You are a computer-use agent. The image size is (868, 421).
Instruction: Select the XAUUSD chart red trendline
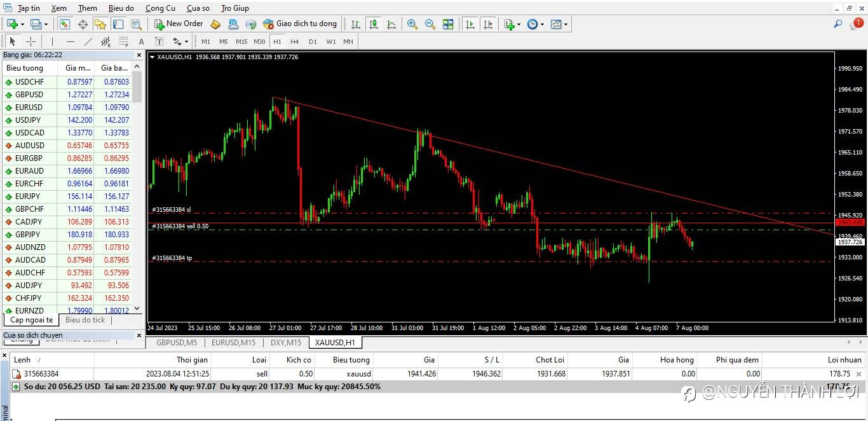point(553,165)
